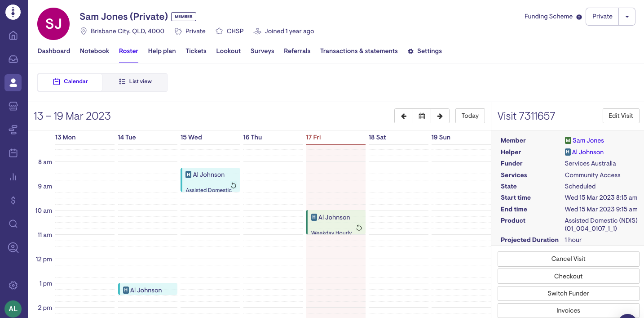Open the Transactions & statements tab
Viewport: 644px width, 318px height.
[359, 51]
